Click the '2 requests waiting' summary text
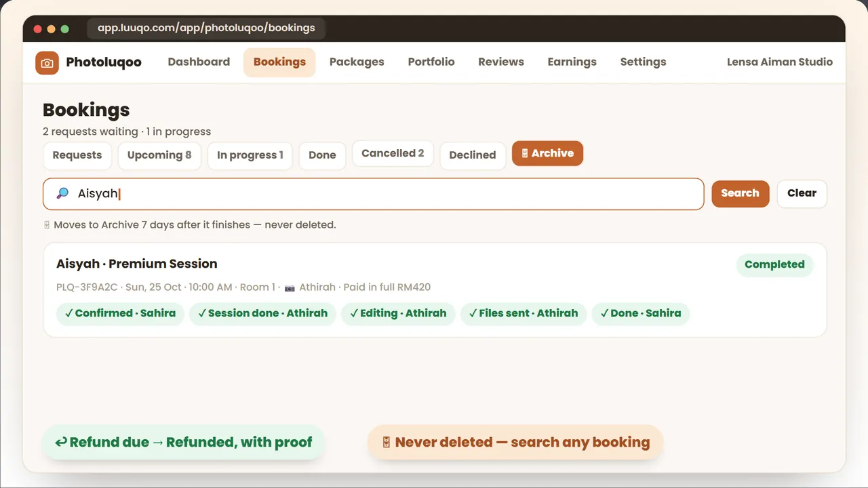 click(x=127, y=131)
